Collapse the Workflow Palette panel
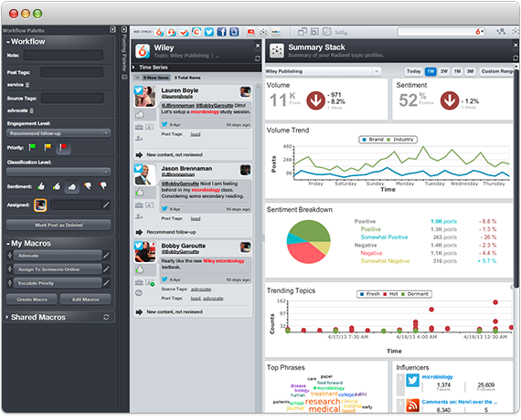 point(112,29)
